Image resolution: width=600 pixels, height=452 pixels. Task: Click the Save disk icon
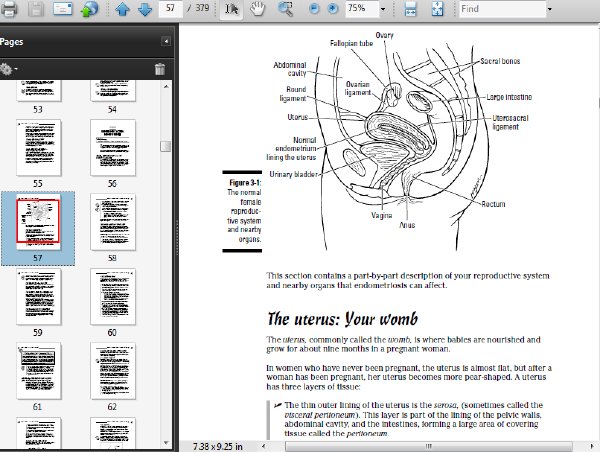pos(36,9)
